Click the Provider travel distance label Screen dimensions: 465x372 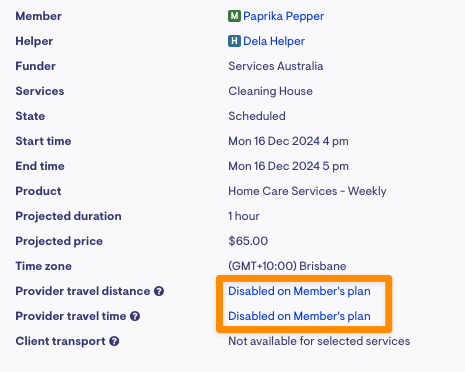click(83, 291)
